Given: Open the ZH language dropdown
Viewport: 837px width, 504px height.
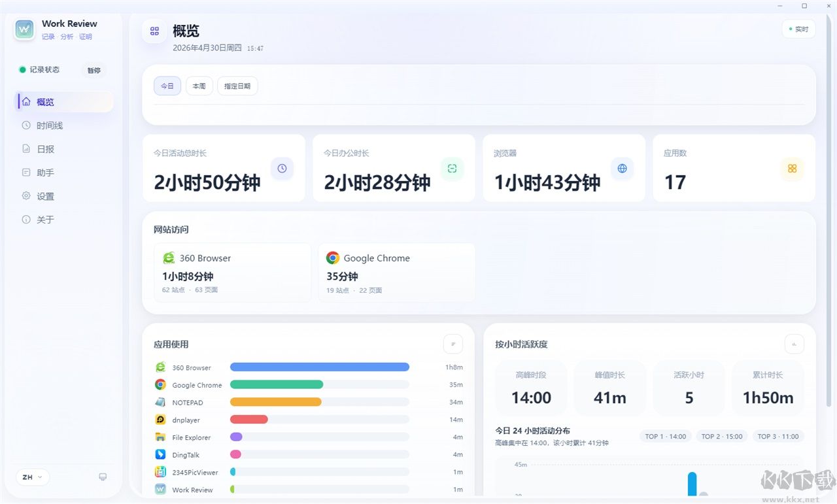Looking at the screenshot, I should [x=32, y=477].
